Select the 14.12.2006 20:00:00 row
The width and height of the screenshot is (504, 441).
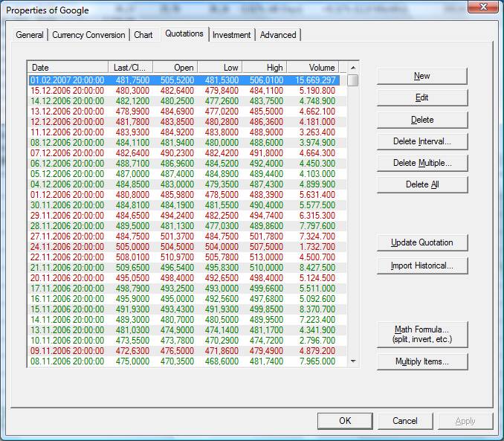(187, 101)
